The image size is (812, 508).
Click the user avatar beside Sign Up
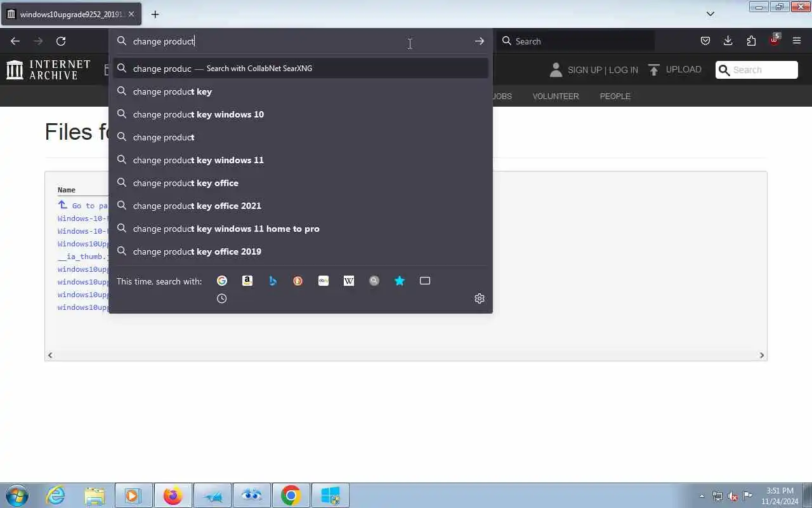coord(556,70)
